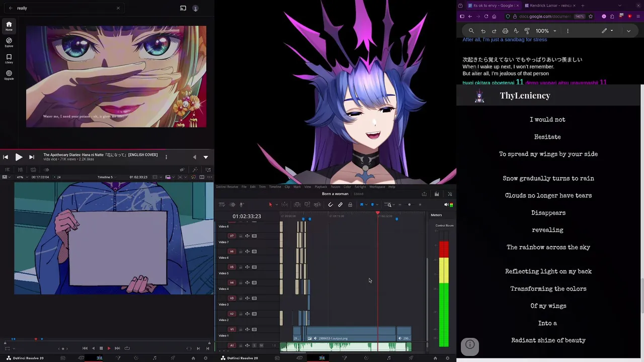The width and height of the screenshot is (644, 362).
Task: Mute the A1 audio track
Action: pyautogui.click(x=261, y=345)
